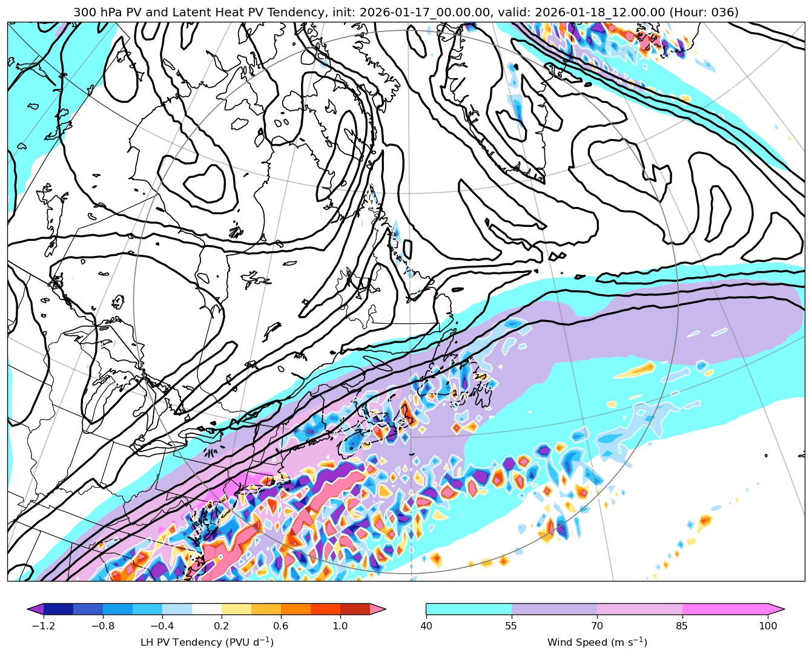Image resolution: width=812 pixels, height=656 pixels.
Task: Click the magenta right arrow of wind speed colorbar
Action: [776, 609]
